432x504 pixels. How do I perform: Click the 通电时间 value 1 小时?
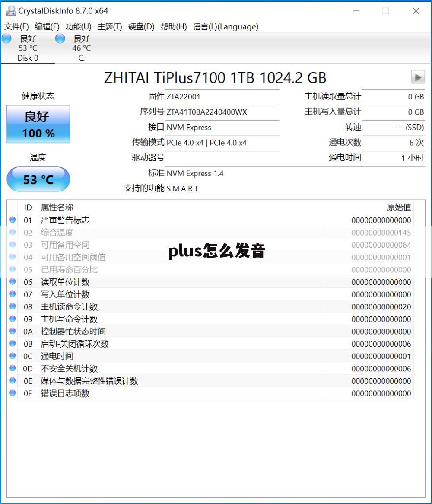394,157
